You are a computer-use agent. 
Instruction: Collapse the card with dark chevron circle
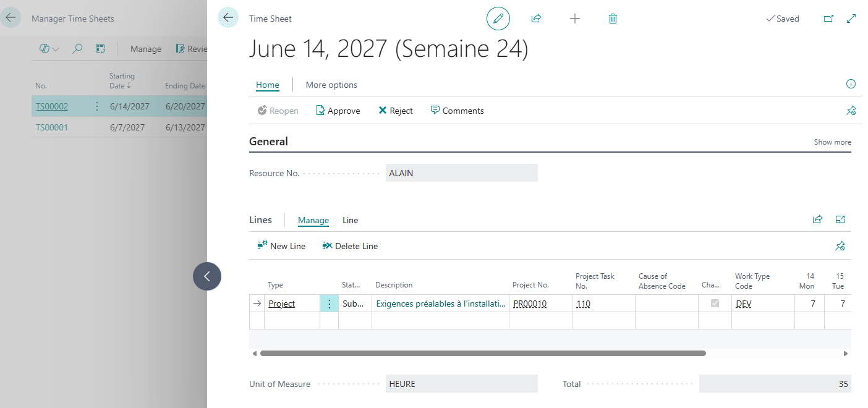(x=207, y=276)
